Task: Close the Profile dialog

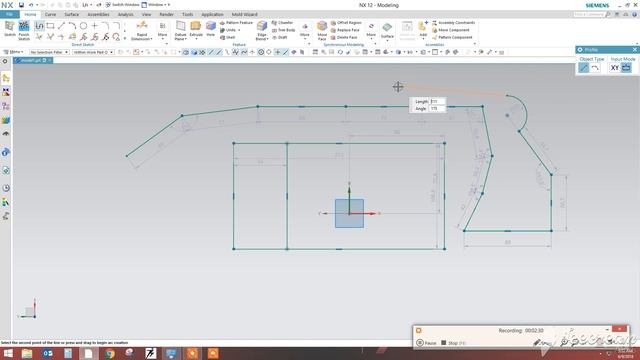Action: point(635,50)
